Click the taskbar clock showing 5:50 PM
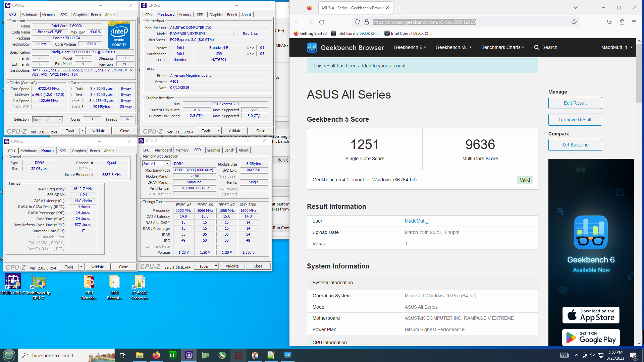Viewport: 644px width, 362px height. 615,355
